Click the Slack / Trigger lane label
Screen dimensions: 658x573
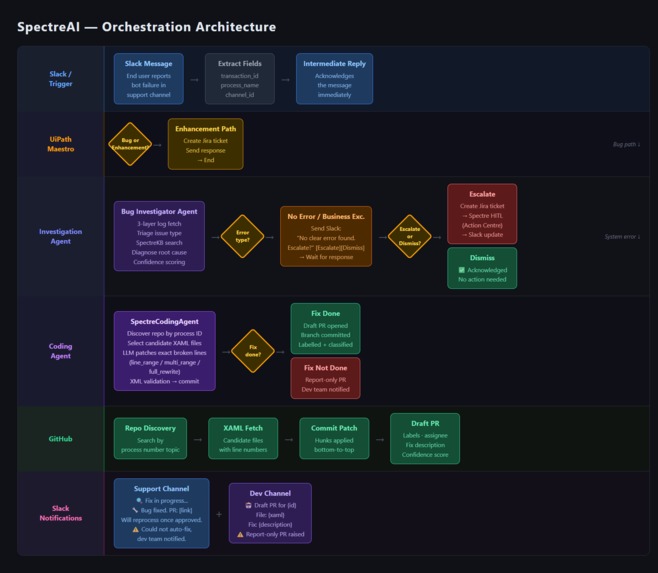(60, 78)
